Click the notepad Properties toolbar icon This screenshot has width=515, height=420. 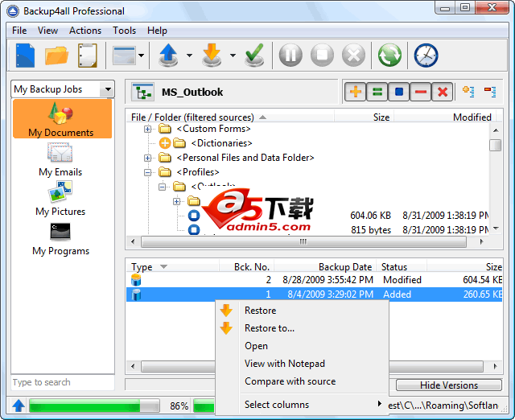88,56
